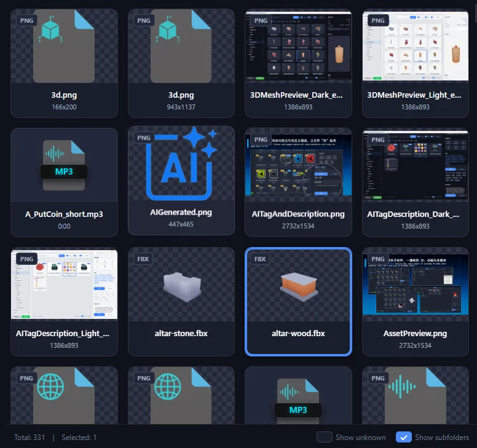
Task: Click the PNG badge on AITagDescription_Light card
Action: [26, 259]
